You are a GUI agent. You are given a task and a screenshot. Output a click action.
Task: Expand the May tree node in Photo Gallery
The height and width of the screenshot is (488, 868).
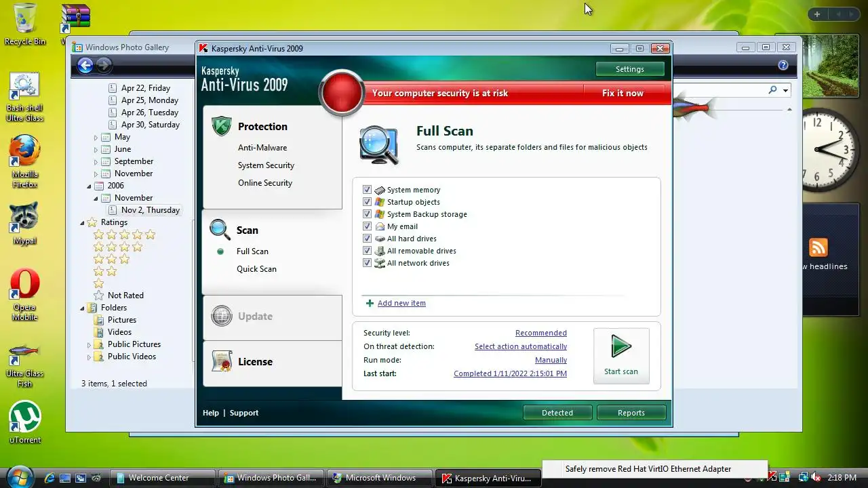pos(96,137)
